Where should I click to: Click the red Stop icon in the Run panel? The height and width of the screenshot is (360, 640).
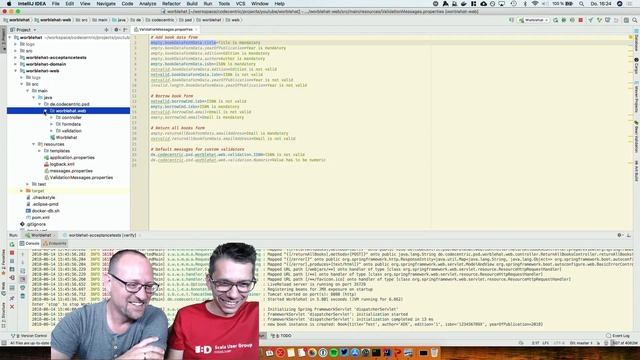(12, 253)
